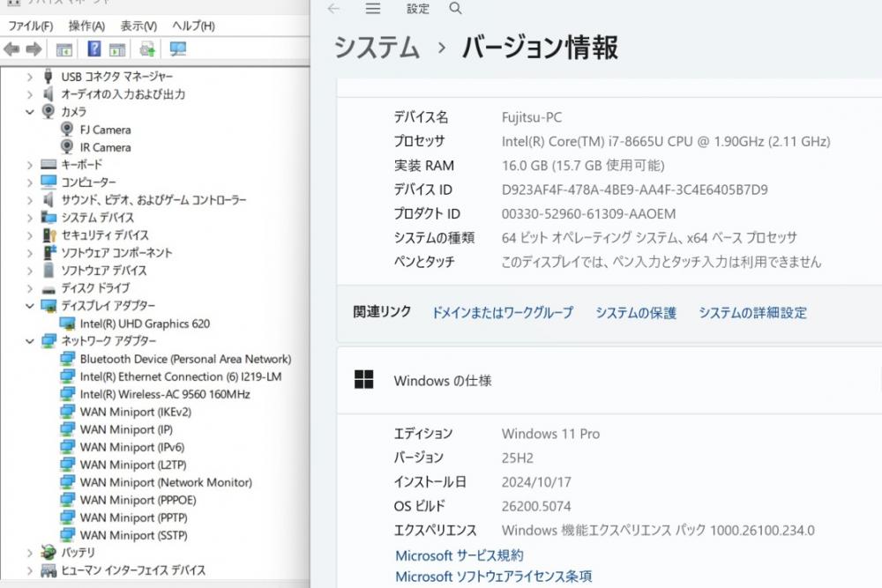Select the FJ Camera device
The image size is (882, 588).
105,130
